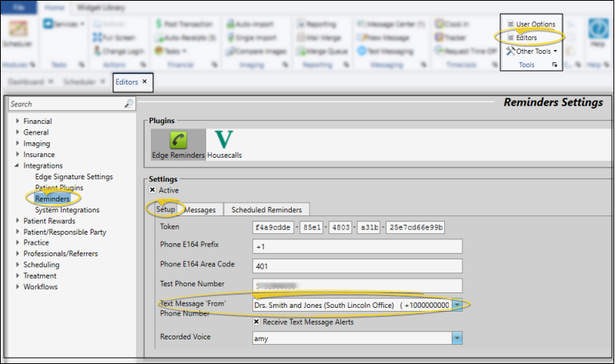Expand the Financial tree node
This screenshot has width=615, height=364.
coord(18,122)
